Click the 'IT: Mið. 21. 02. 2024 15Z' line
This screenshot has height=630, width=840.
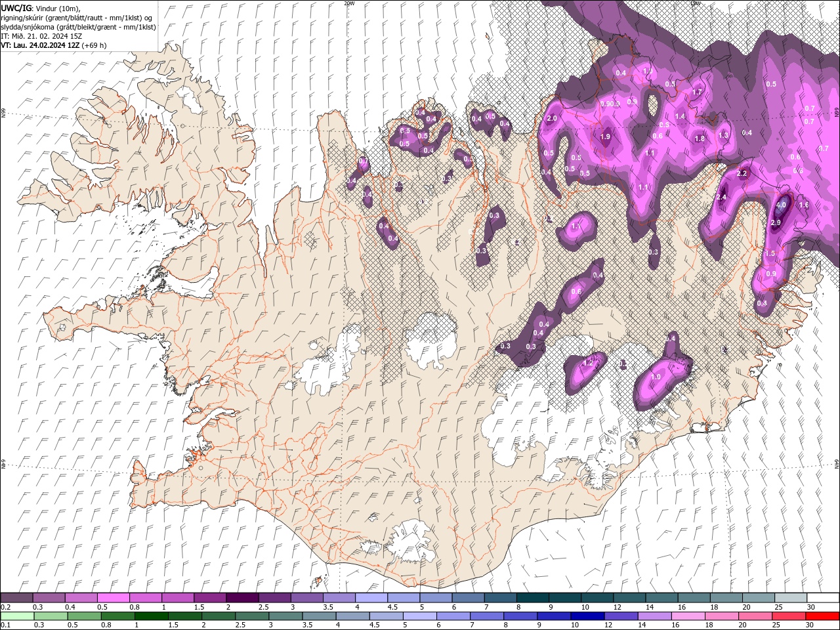click(41, 36)
